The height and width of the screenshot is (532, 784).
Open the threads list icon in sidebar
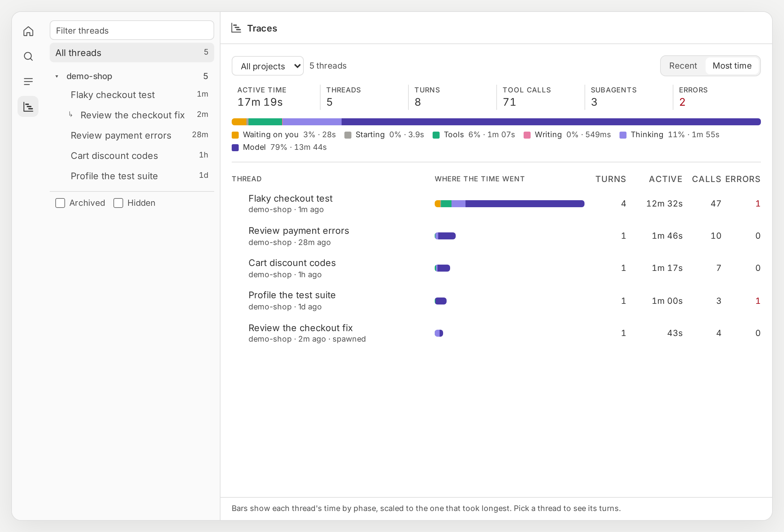pyautogui.click(x=28, y=82)
